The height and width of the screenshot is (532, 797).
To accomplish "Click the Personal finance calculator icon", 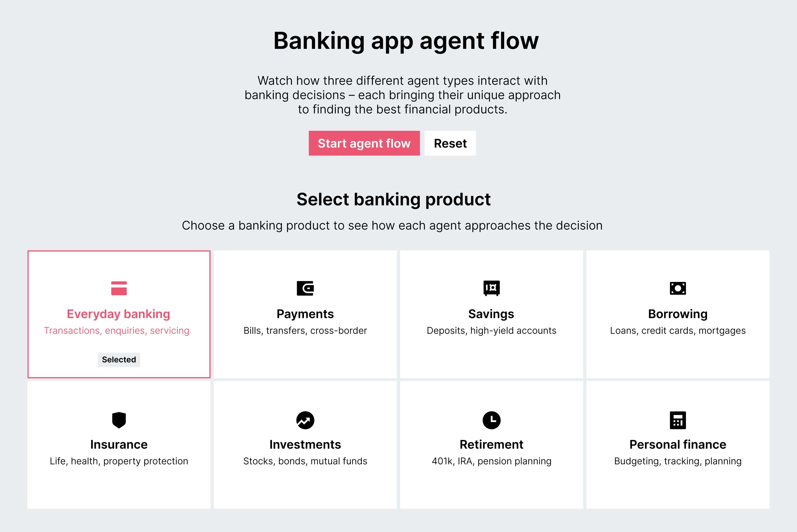I will pyautogui.click(x=677, y=420).
